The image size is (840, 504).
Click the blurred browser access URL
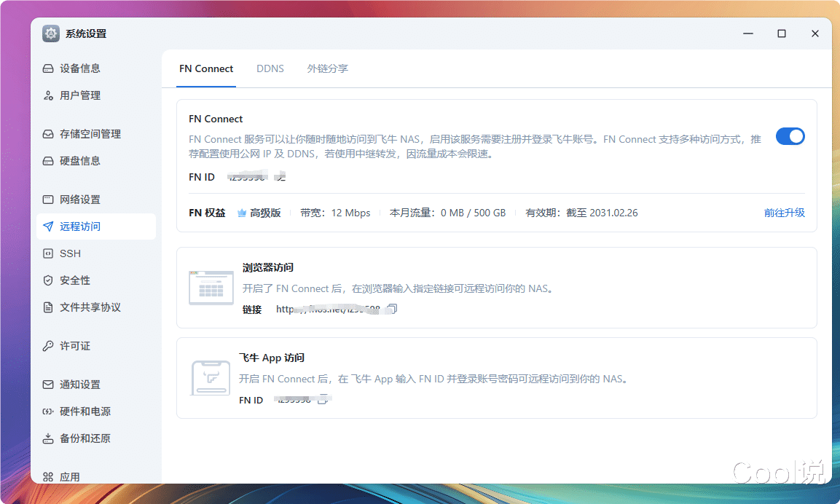[328, 309]
